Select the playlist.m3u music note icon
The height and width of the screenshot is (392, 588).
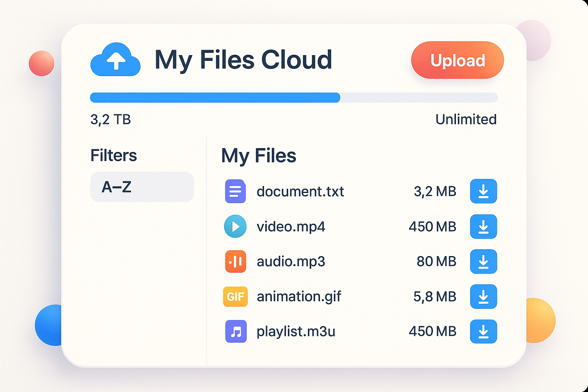click(235, 332)
